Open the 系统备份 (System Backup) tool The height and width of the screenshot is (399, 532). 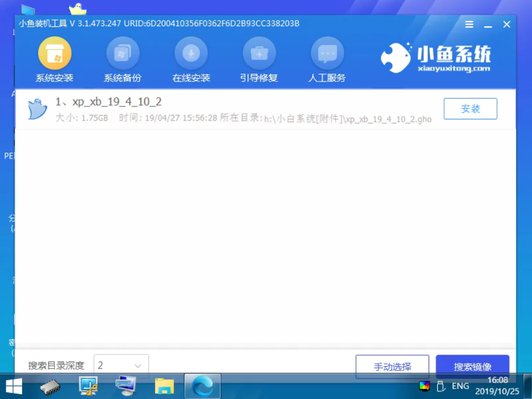tap(123, 59)
